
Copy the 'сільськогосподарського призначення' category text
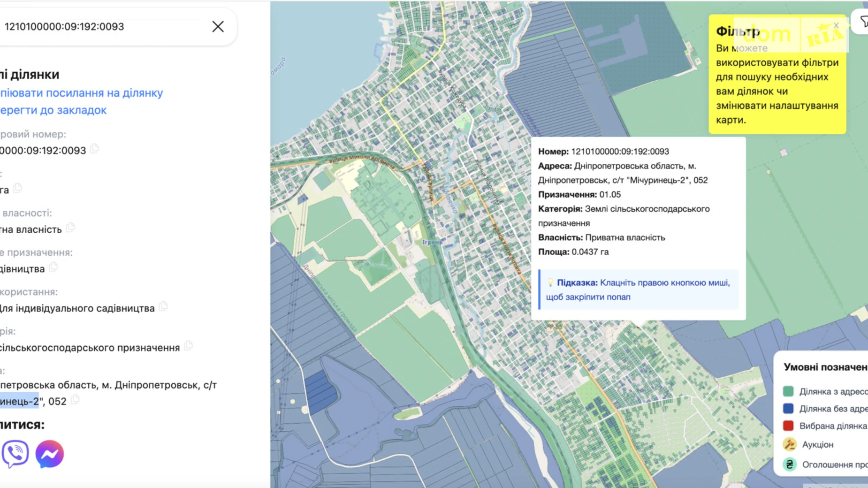pyautogui.click(x=189, y=346)
